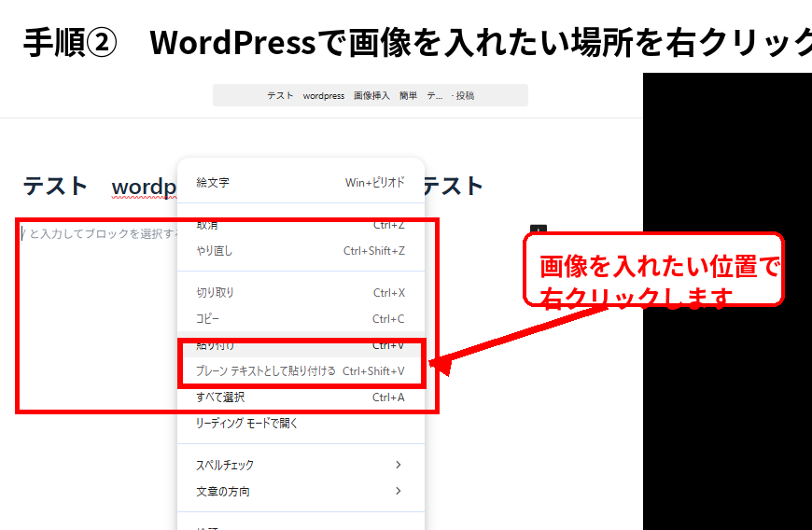Viewport: 812px width, 530px height.
Task: Choose 貼り付け paste menu item
Action: click(301, 344)
